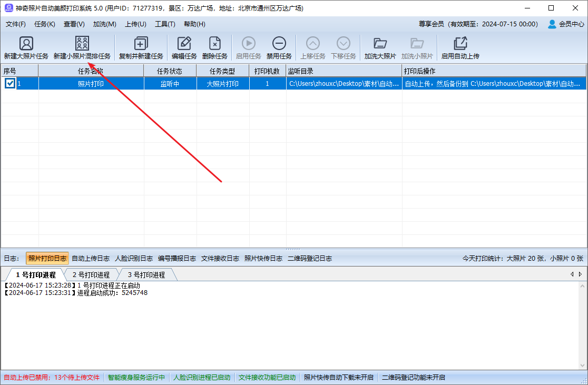588x385 pixels.
Task: Click the 任务状态 column header
Action: click(170, 71)
